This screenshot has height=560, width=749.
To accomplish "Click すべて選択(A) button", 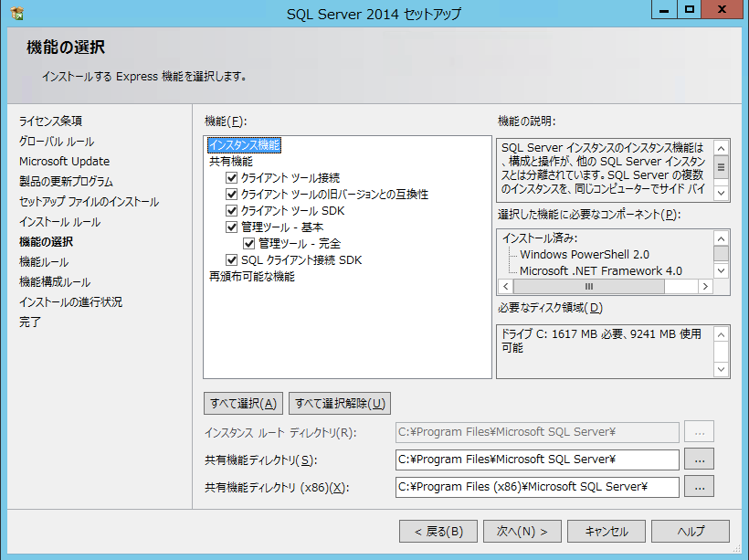I will click(243, 403).
